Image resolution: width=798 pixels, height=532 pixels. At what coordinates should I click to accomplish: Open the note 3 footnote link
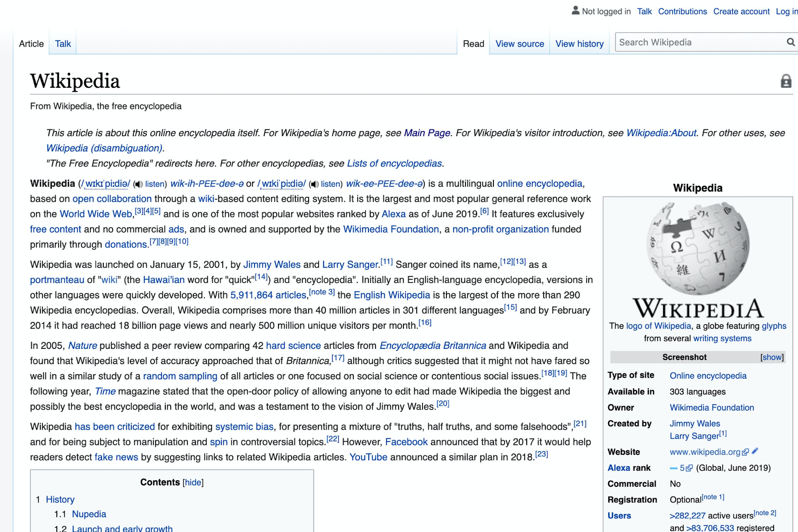click(x=322, y=292)
